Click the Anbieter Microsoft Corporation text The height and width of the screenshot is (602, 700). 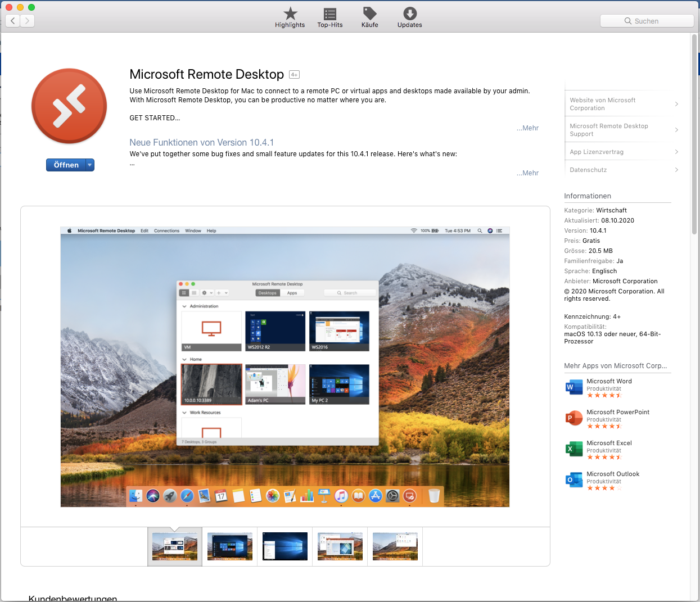pyautogui.click(x=611, y=281)
